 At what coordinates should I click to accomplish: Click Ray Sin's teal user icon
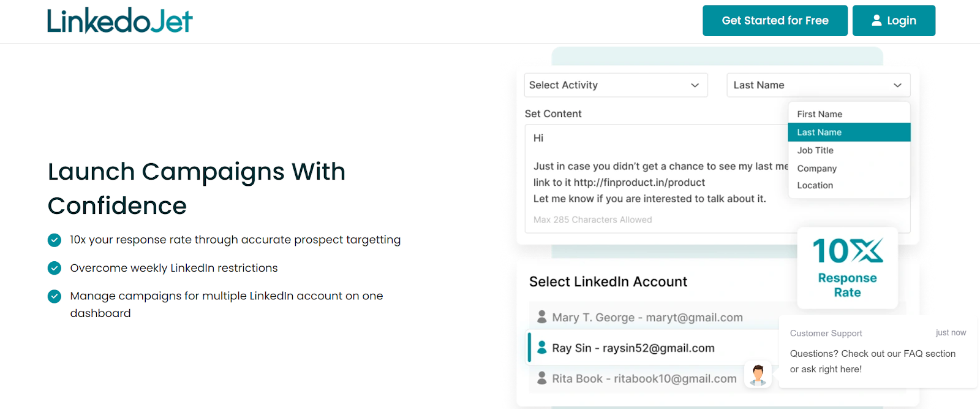click(542, 348)
